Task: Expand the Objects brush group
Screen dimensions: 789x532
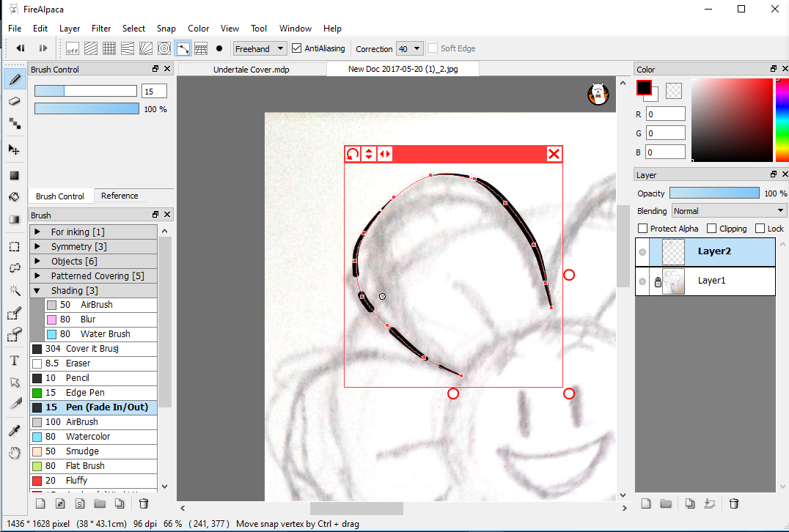Action: 37,261
